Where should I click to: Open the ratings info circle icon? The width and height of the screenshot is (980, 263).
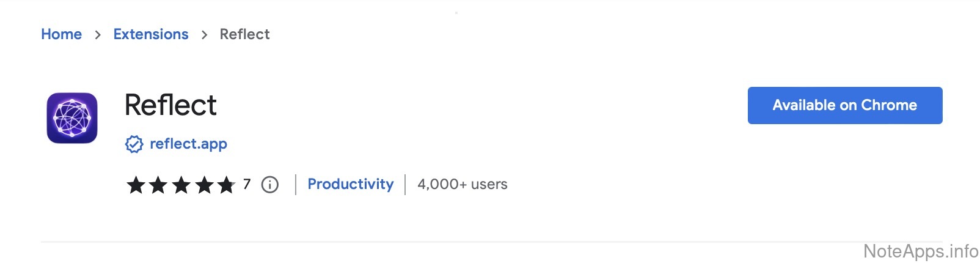click(270, 185)
